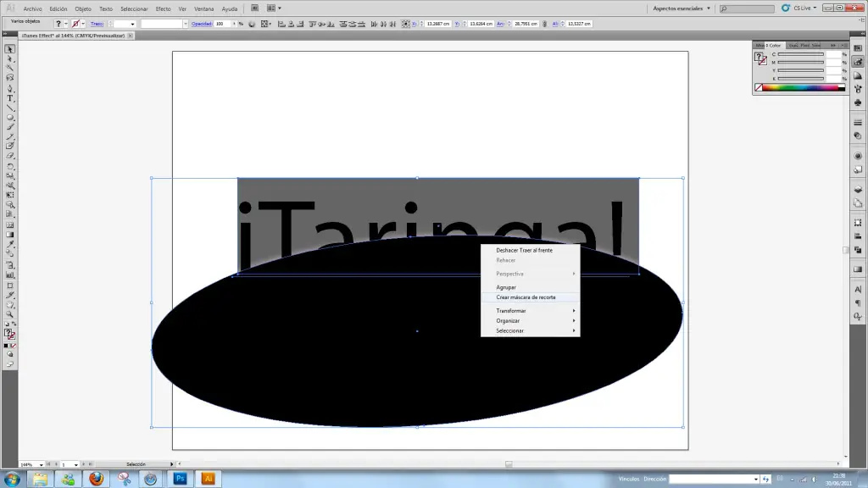This screenshot has height=488, width=868.
Task: Select the Eyedropper tool
Action: coord(10,244)
